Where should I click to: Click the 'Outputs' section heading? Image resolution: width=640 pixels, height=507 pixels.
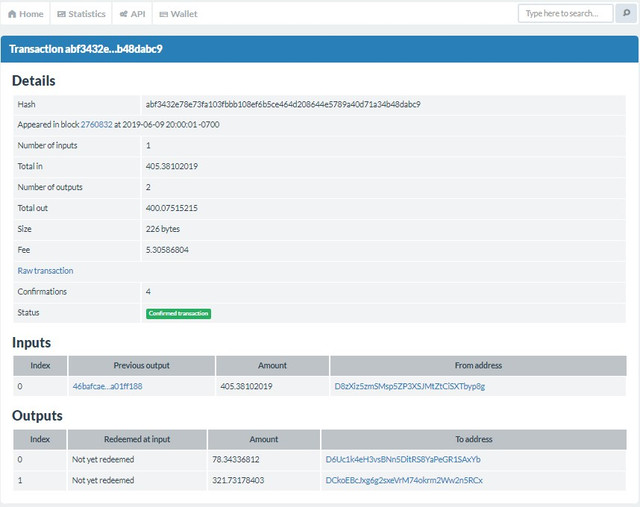37,415
